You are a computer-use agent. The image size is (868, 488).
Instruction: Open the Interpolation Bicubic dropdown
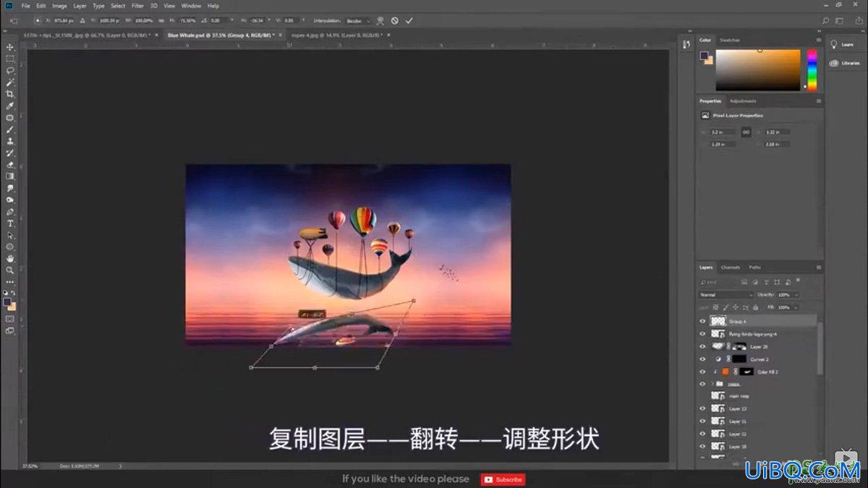(x=358, y=20)
